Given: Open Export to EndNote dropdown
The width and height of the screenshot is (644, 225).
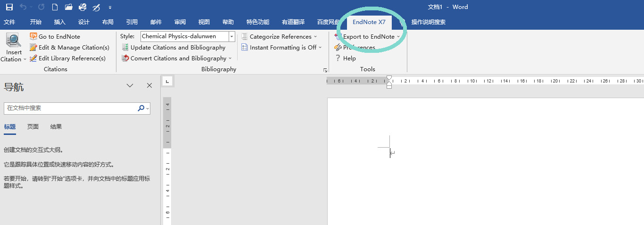Looking at the screenshot, I should pos(367,36).
